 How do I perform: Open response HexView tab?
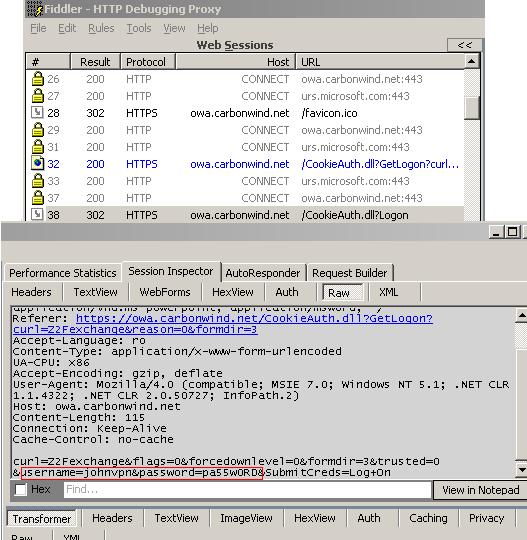[315, 518]
